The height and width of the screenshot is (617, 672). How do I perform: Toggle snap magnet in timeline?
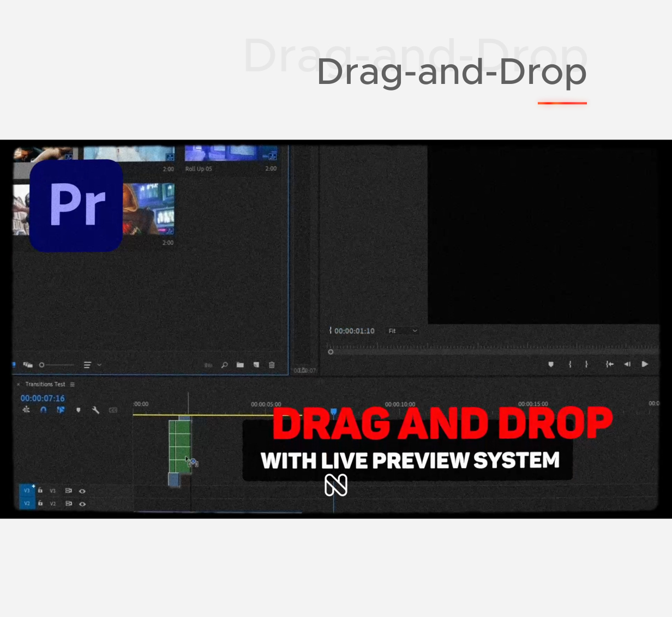pos(44,410)
